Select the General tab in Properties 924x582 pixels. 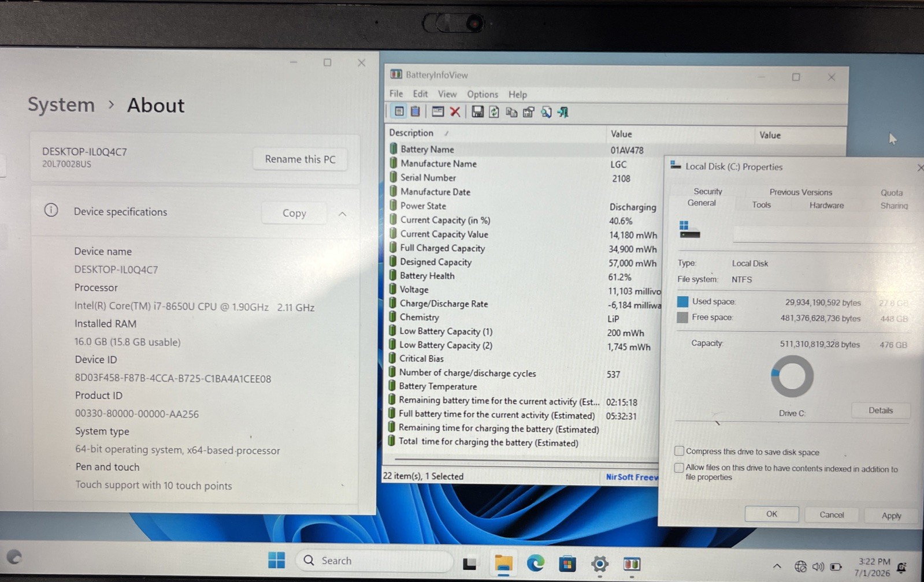pos(702,203)
